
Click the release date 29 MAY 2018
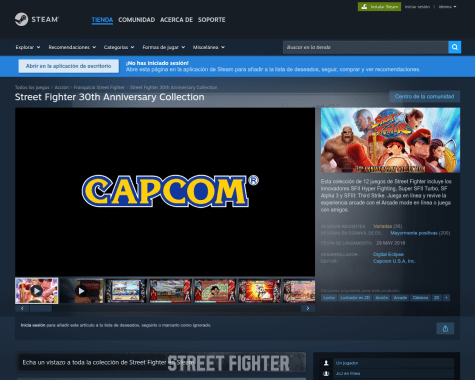(x=391, y=243)
